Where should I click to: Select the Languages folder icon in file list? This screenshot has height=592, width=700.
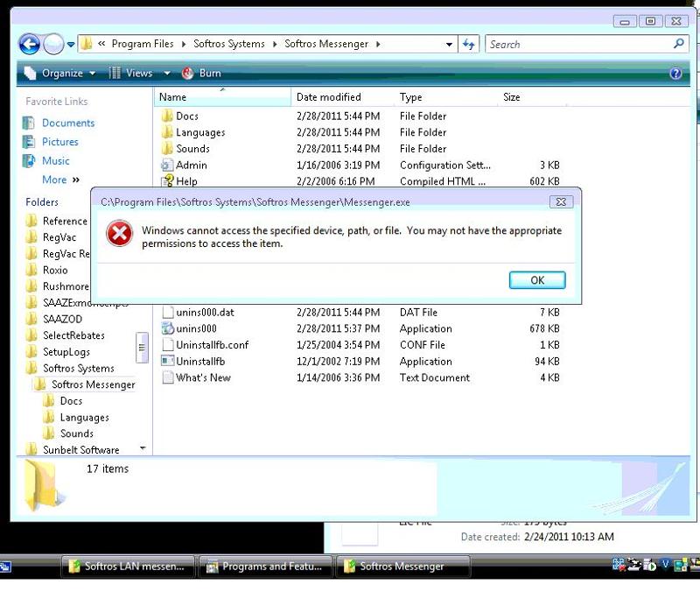[167, 132]
